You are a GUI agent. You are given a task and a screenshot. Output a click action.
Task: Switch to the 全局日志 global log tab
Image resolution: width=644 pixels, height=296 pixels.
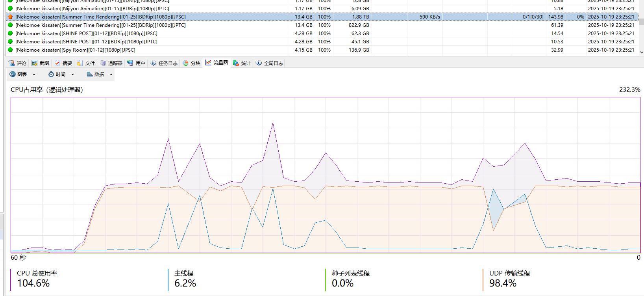(x=269, y=63)
